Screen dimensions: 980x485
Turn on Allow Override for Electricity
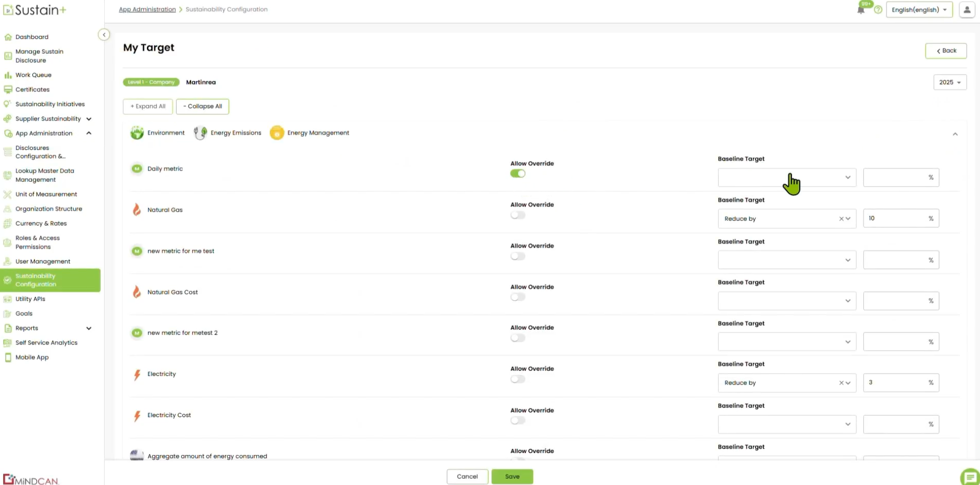[518, 380]
